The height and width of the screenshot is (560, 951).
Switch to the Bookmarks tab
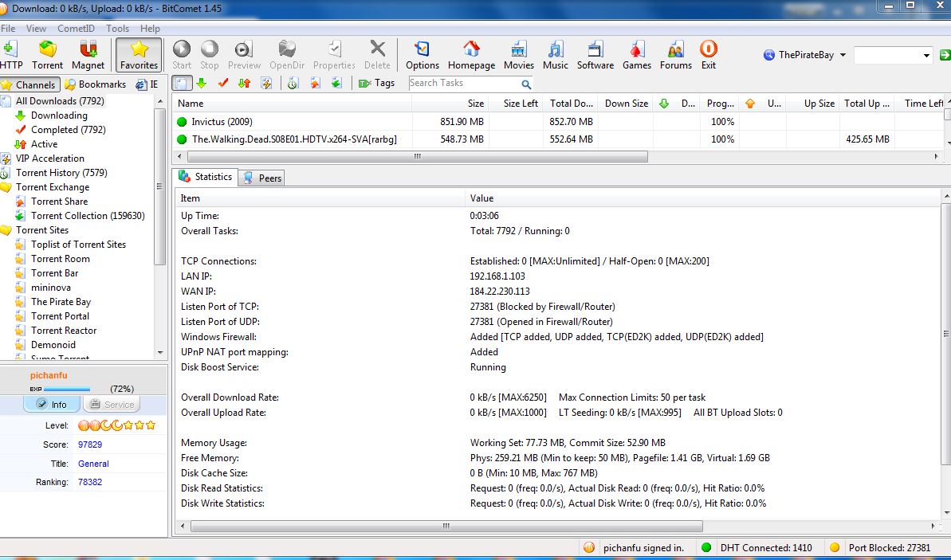(x=96, y=84)
